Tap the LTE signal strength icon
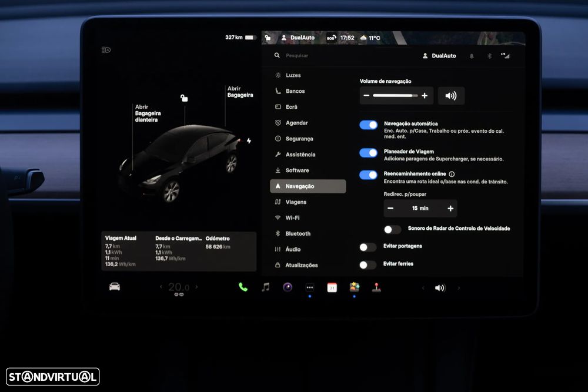 [x=506, y=55]
